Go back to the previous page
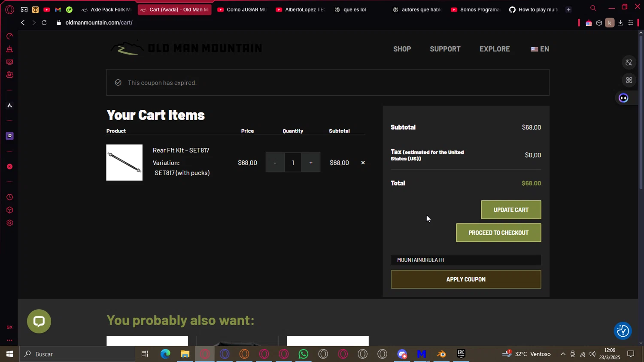 click(23, 23)
